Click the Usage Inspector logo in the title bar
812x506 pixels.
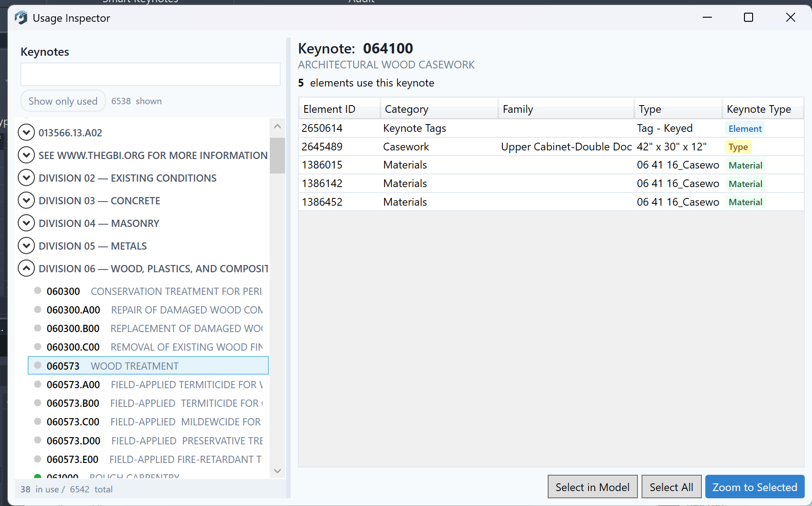[20, 18]
